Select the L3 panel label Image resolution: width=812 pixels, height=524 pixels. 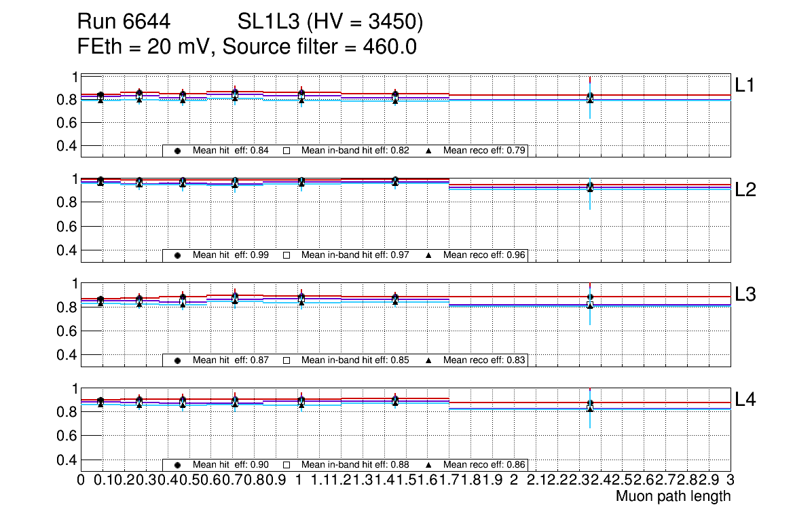click(x=745, y=295)
